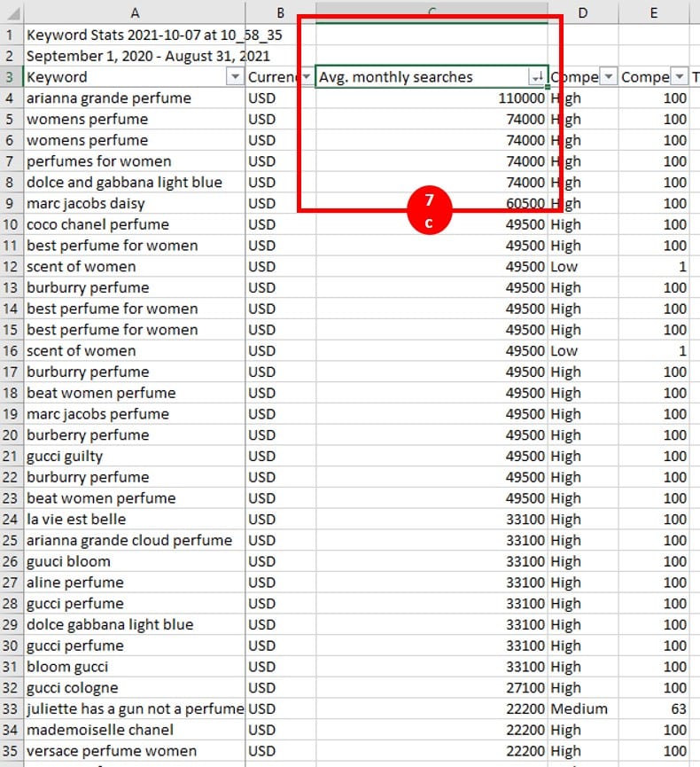Click the 22200 value in row 35

[432, 751]
